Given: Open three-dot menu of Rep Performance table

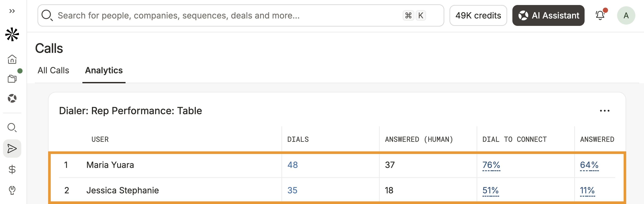Looking at the screenshot, I should (605, 111).
